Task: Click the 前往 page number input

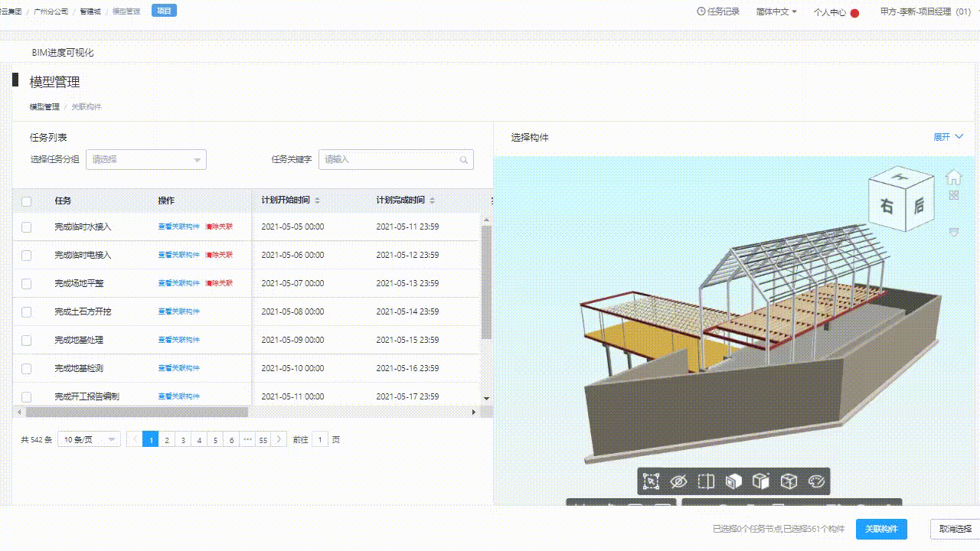Action: [x=319, y=439]
